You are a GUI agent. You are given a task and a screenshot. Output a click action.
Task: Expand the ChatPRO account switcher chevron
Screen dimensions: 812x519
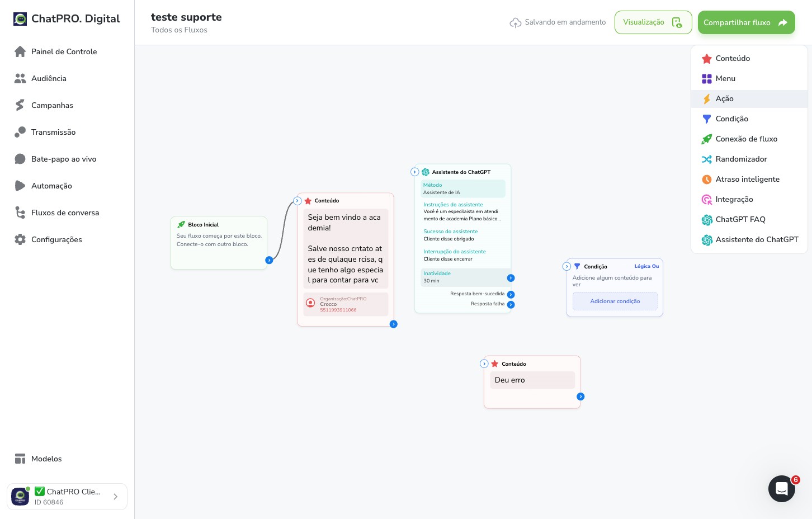point(115,497)
